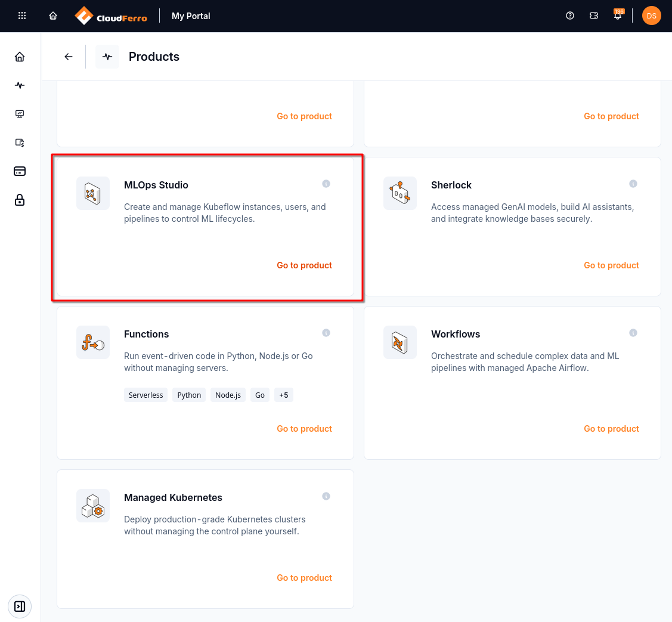Select the sidebar monitor chart icon
The width and height of the screenshot is (672, 622).
(20, 114)
